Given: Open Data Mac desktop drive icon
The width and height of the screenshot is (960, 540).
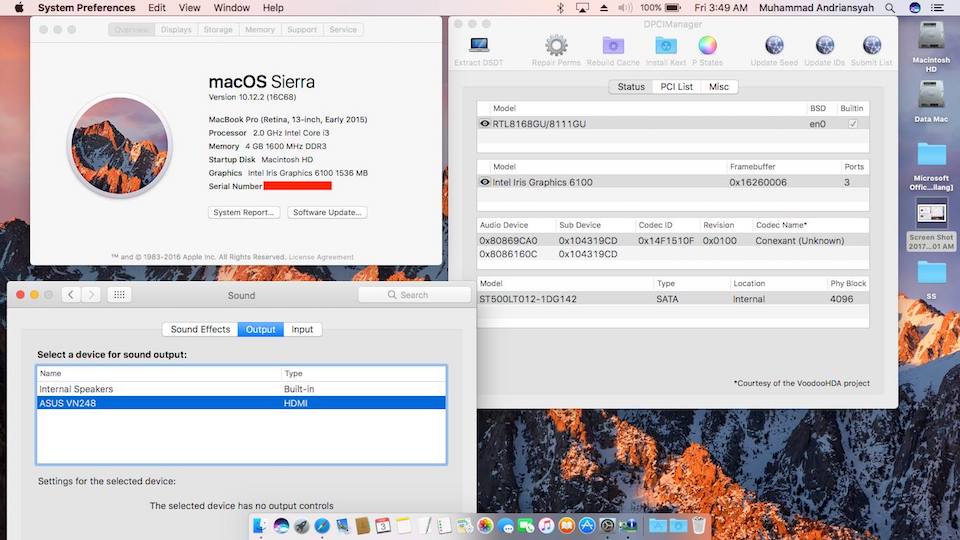Looking at the screenshot, I should coord(931,97).
